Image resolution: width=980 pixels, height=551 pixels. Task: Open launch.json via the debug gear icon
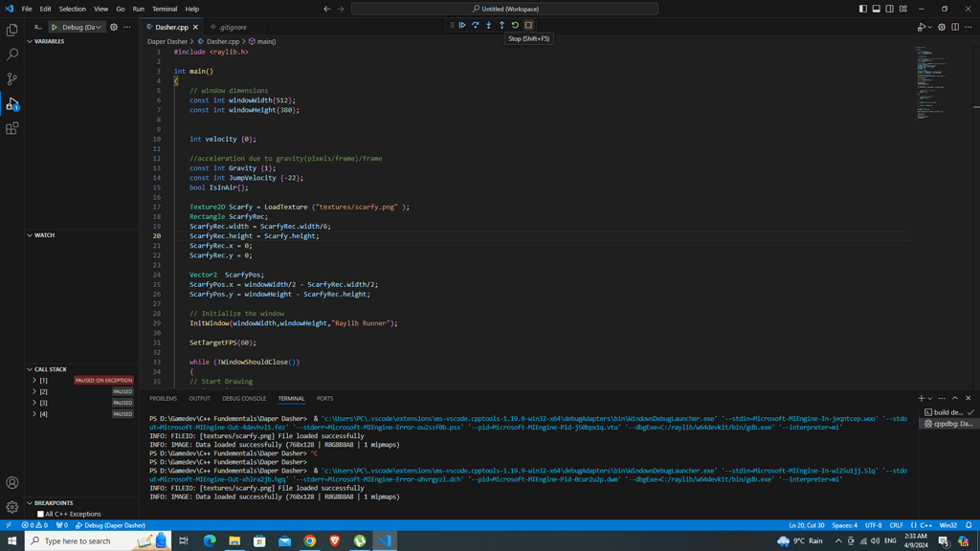(114, 28)
